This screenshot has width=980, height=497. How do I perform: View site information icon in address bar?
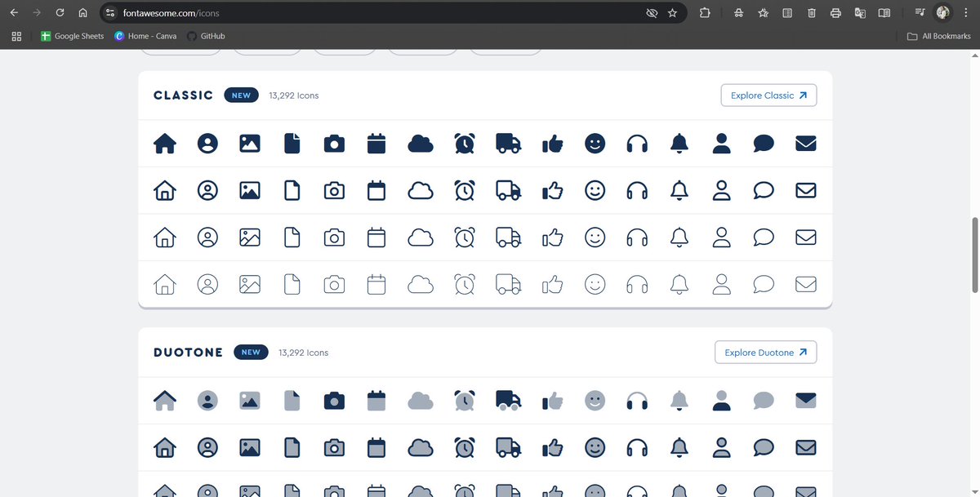pos(110,13)
